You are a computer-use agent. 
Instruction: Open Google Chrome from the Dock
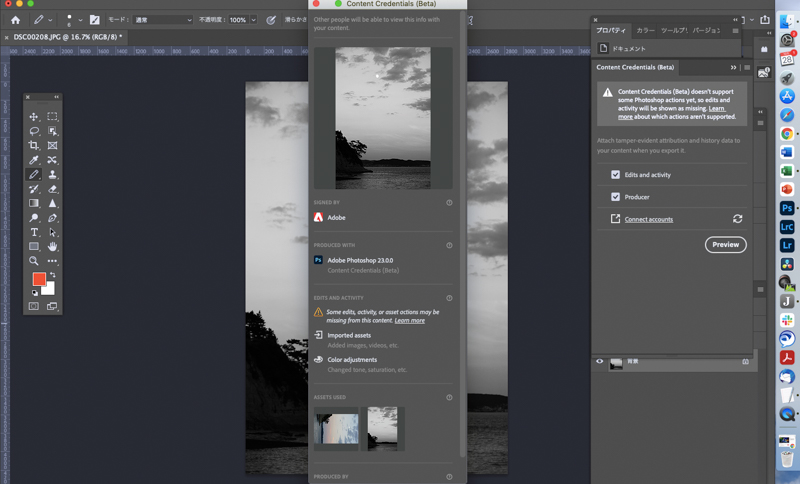point(787,134)
